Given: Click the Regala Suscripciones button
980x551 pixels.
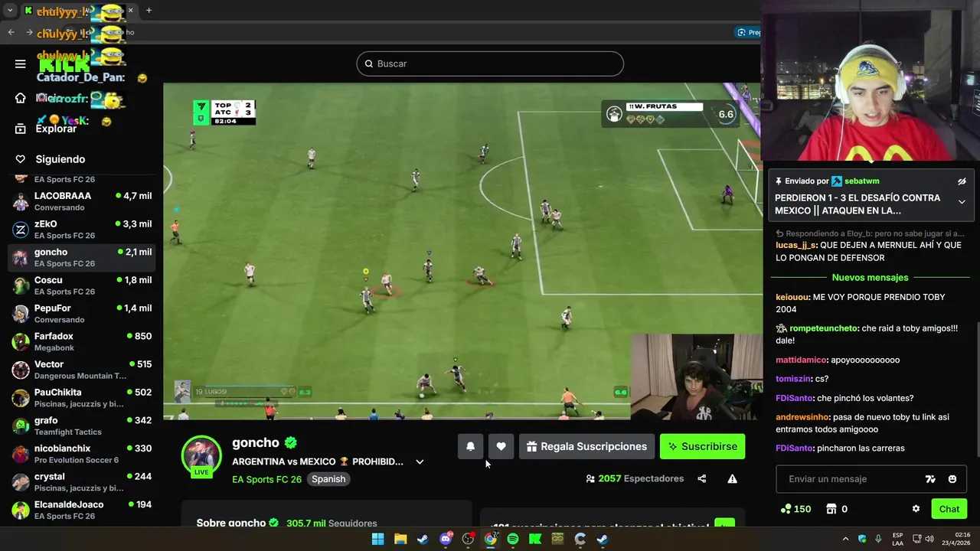Looking at the screenshot, I should click(586, 446).
